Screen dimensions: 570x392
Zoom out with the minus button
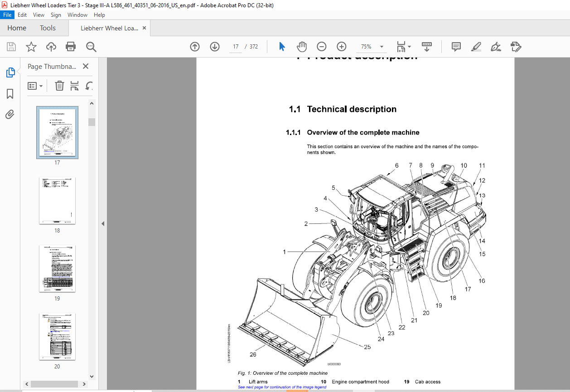coord(322,47)
